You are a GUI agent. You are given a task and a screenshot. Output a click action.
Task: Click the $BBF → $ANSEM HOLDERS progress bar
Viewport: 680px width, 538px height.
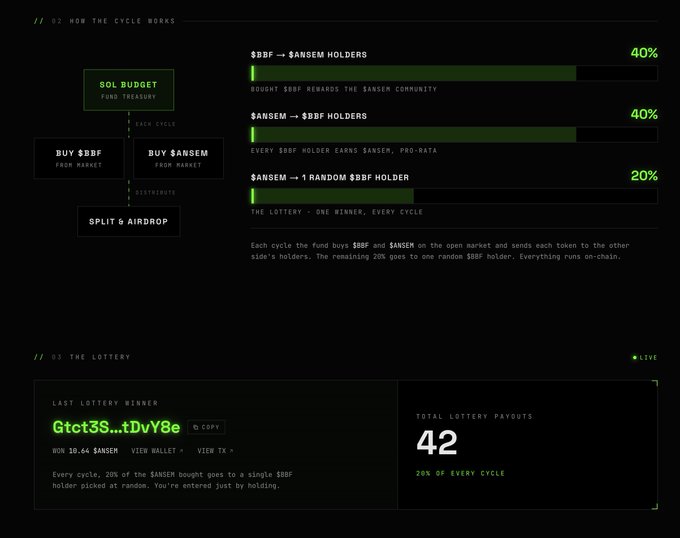[454, 73]
